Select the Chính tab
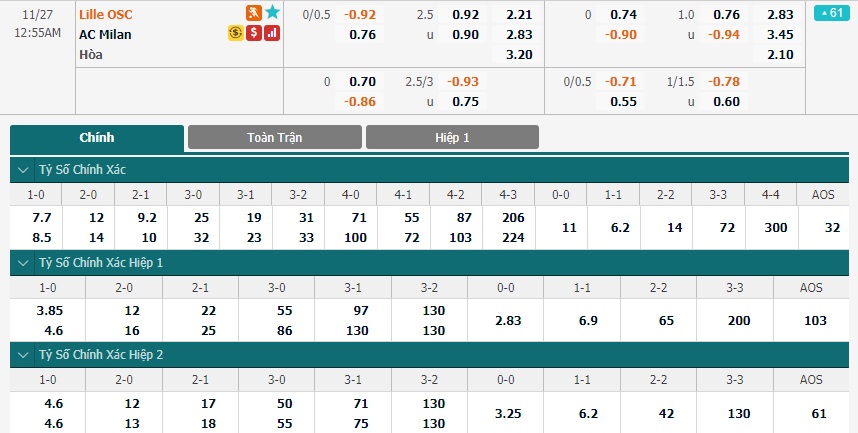 click(97, 138)
